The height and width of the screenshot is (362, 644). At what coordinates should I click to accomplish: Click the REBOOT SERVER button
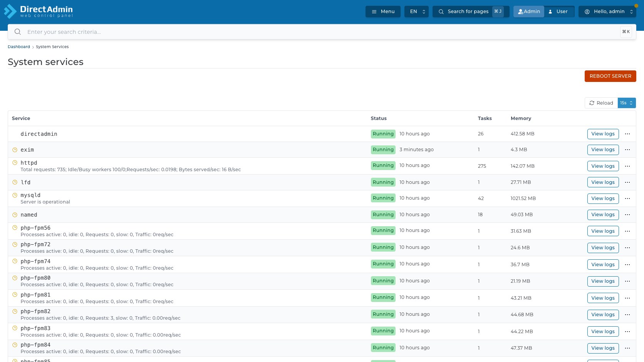pos(610,76)
